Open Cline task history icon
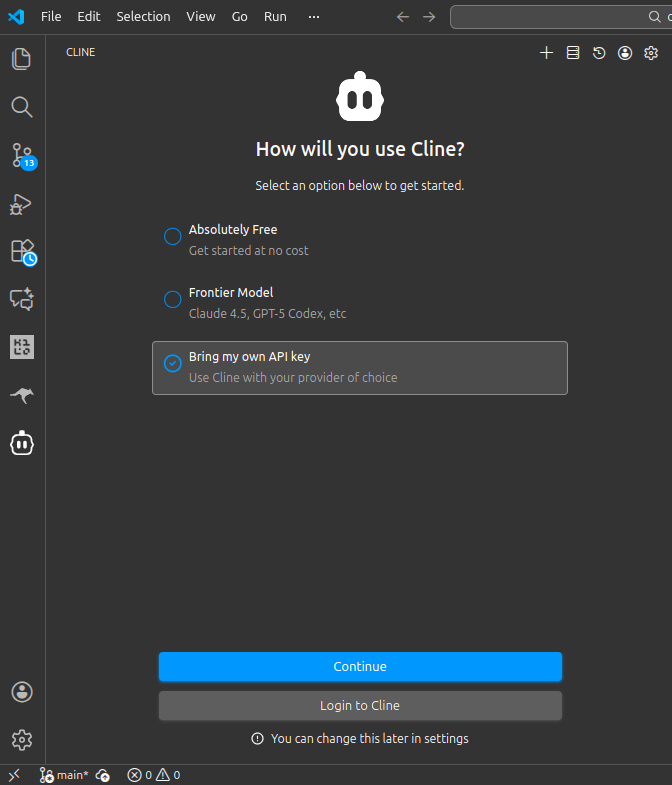 599,53
